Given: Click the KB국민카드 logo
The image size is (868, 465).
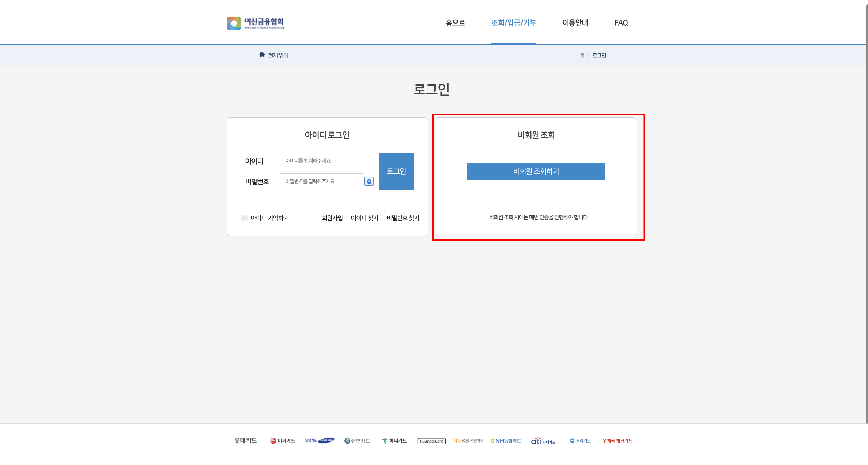Looking at the screenshot, I should [469, 440].
